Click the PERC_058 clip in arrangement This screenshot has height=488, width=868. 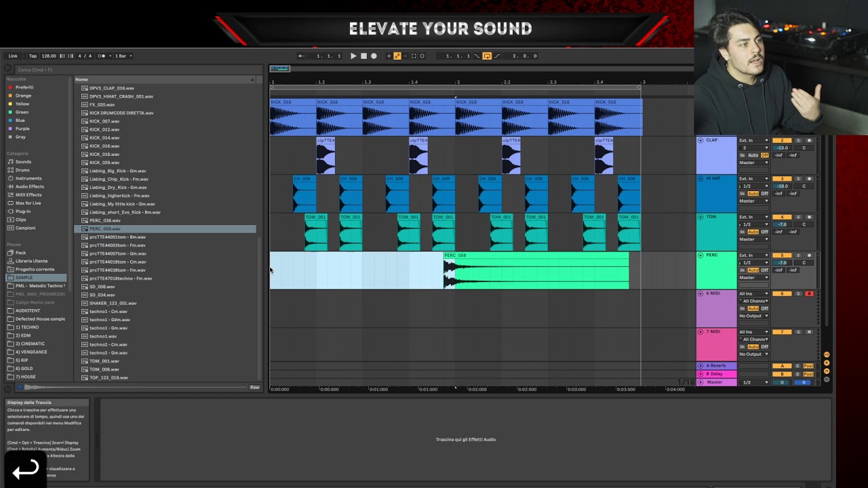pyautogui.click(x=536, y=270)
